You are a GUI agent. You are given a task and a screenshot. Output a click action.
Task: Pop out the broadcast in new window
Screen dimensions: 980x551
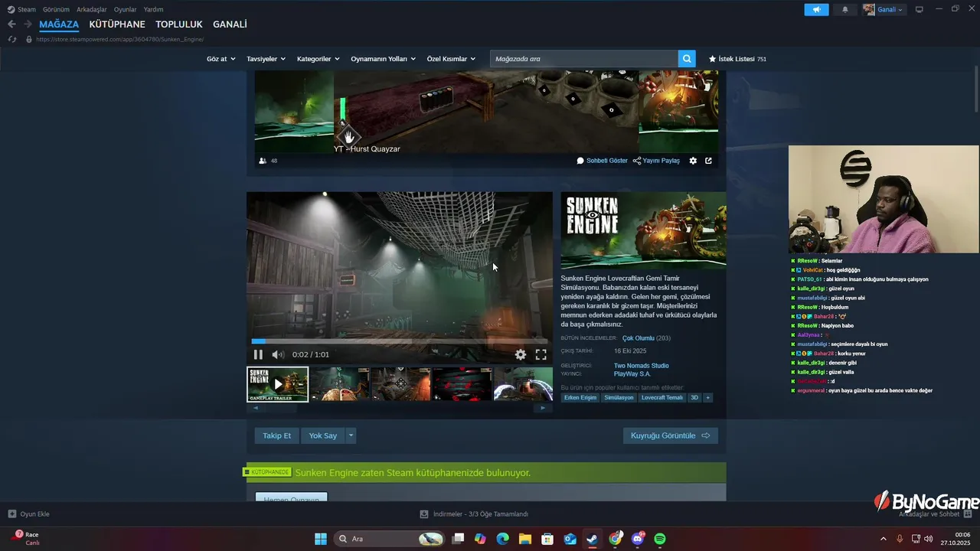708,161
